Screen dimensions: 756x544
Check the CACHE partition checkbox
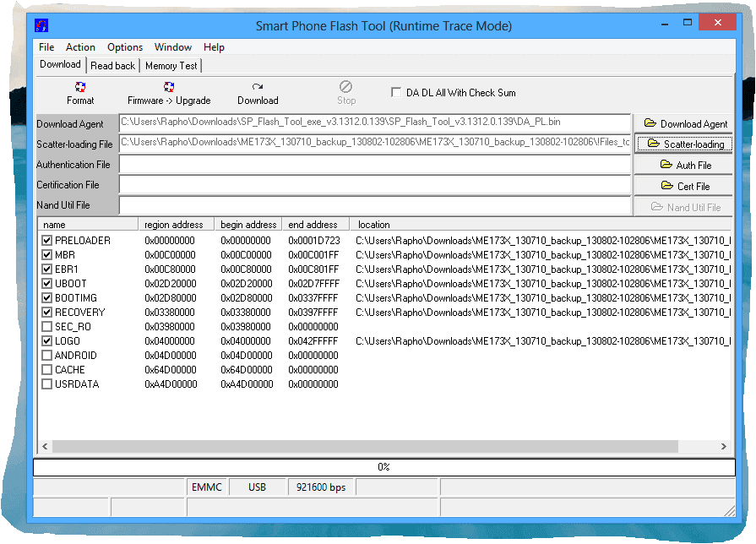[x=46, y=370]
